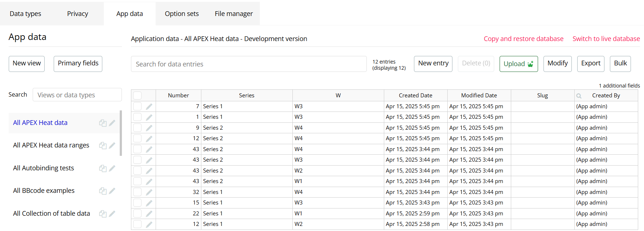644x231 pixels.
Task: Click the Search for data entries field
Action: (249, 64)
